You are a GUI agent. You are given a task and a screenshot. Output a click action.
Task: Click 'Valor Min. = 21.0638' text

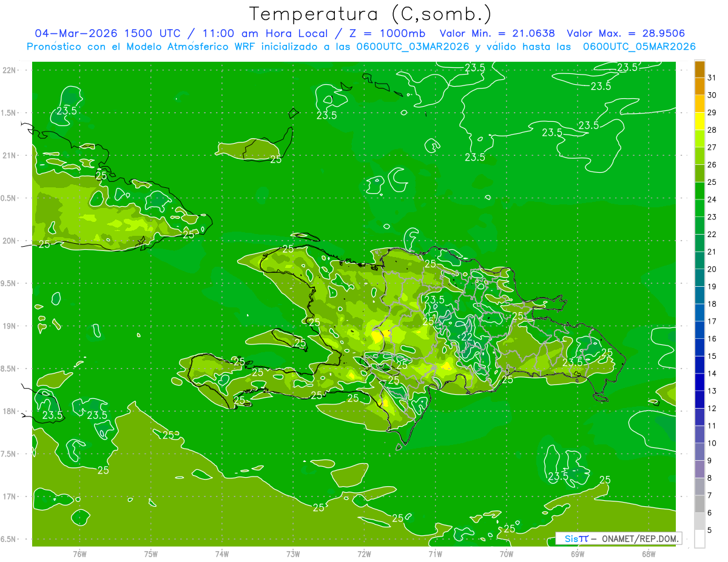click(497, 33)
